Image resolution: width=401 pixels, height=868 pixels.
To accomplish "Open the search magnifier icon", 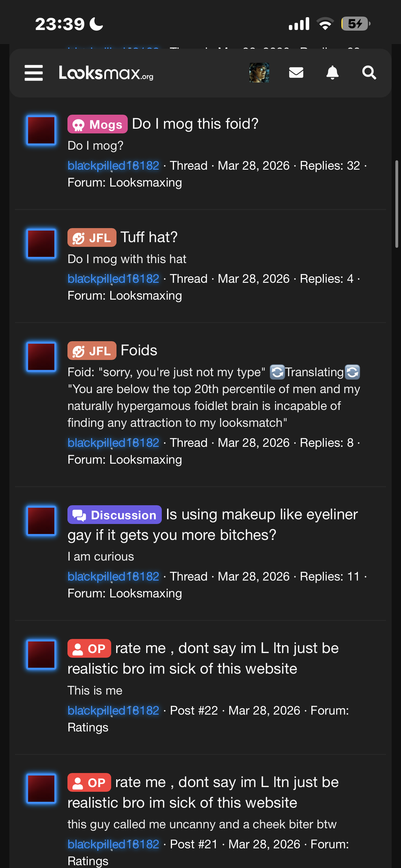I will pos(369,72).
